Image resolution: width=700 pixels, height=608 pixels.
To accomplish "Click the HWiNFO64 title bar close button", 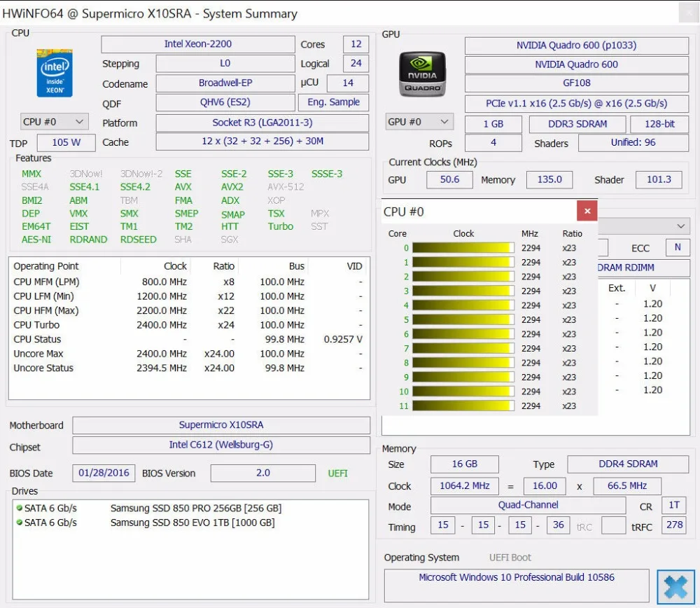I will (688, 13).
